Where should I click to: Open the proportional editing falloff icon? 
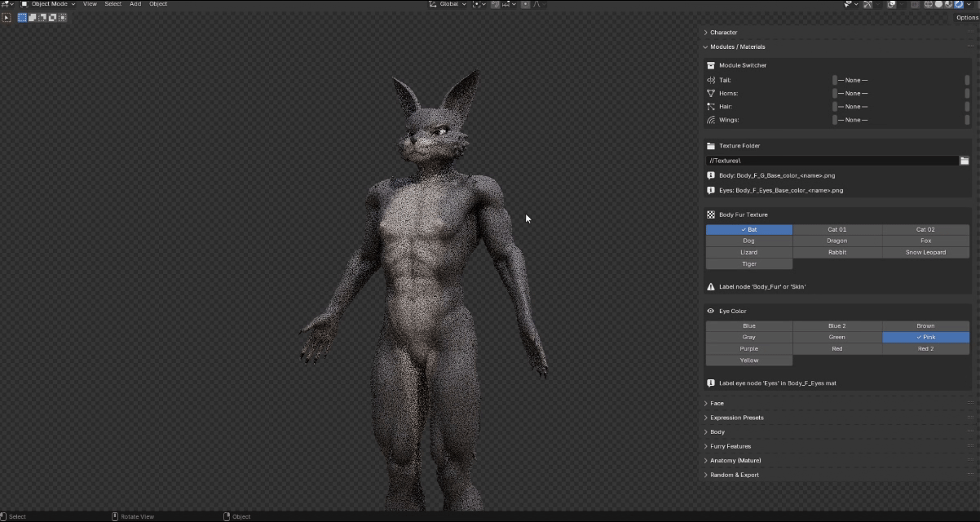click(x=536, y=4)
